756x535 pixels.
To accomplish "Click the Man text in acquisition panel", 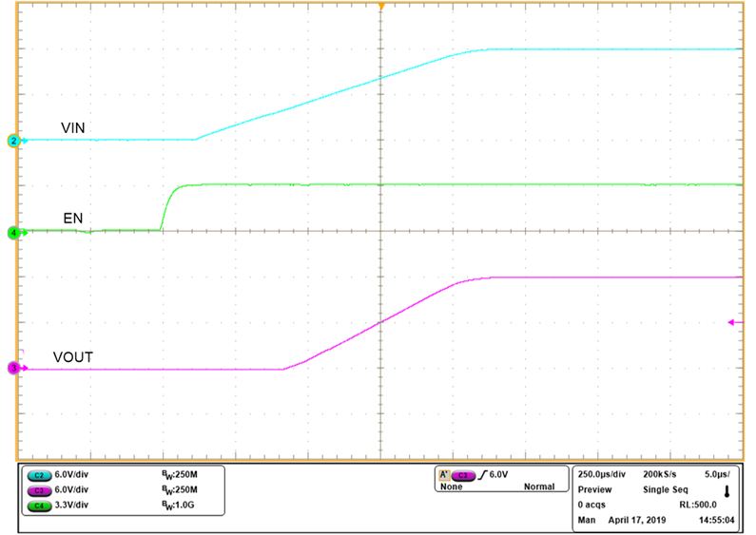I will (x=587, y=521).
